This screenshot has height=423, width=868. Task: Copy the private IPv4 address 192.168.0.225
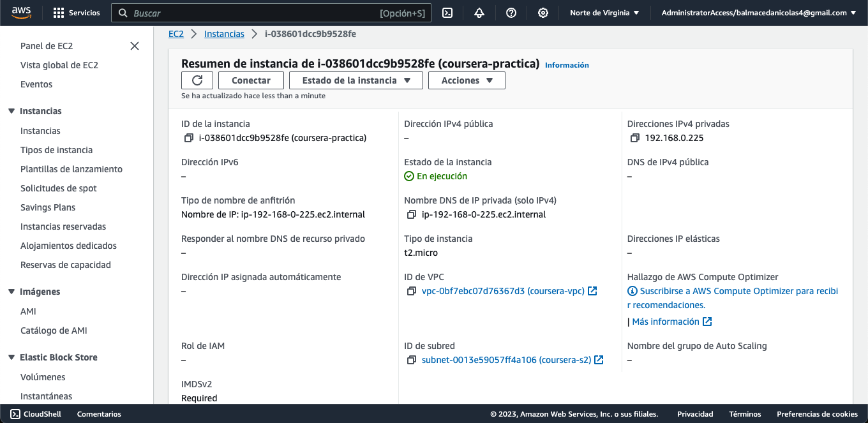tap(634, 138)
